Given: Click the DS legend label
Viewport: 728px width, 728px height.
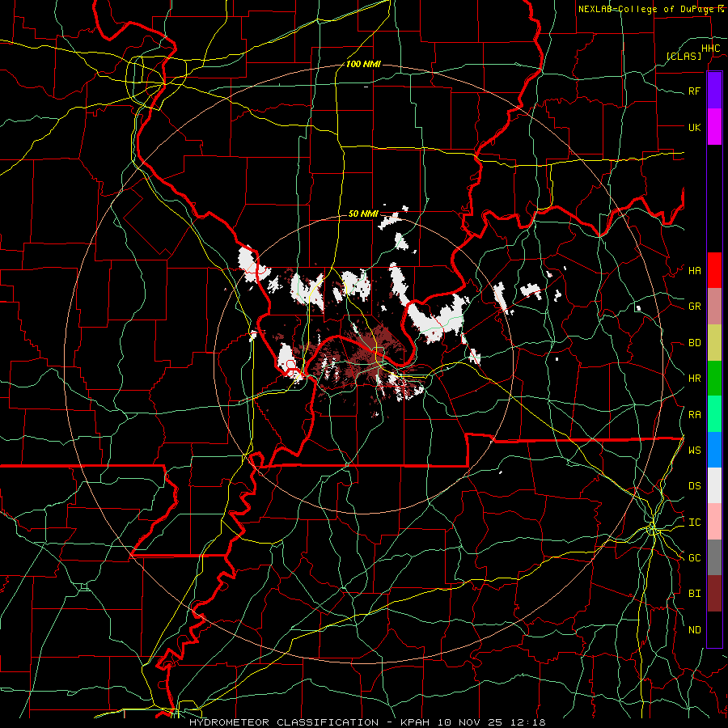Looking at the screenshot, I should [695, 486].
